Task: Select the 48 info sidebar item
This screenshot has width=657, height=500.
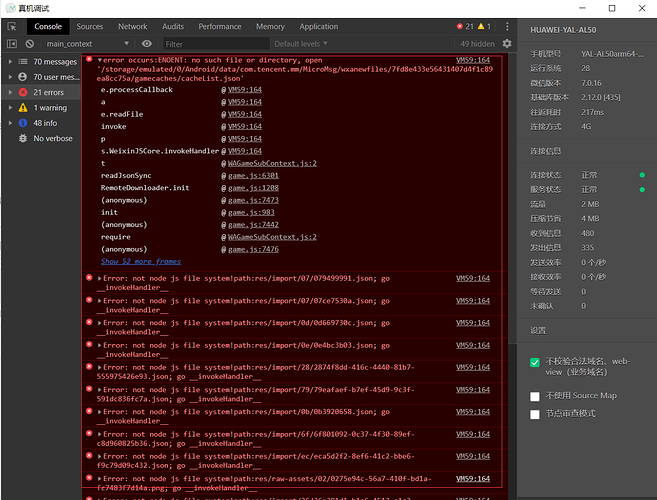Action: tap(42, 123)
